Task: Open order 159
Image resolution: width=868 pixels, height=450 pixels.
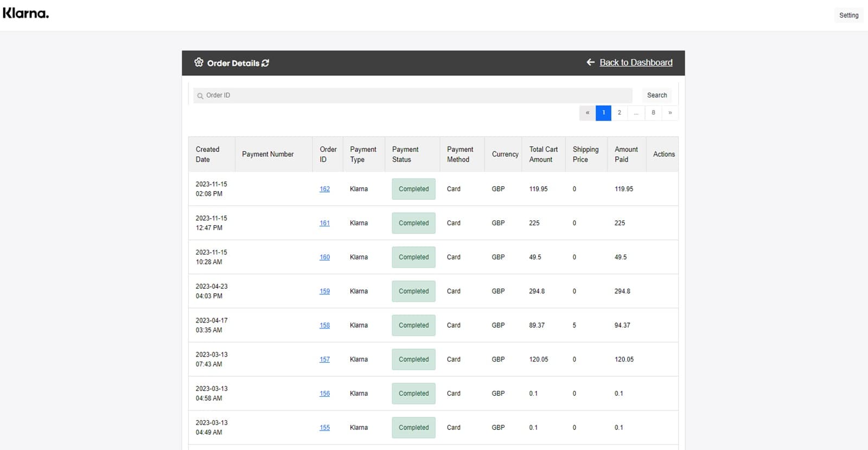Action: coord(324,291)
